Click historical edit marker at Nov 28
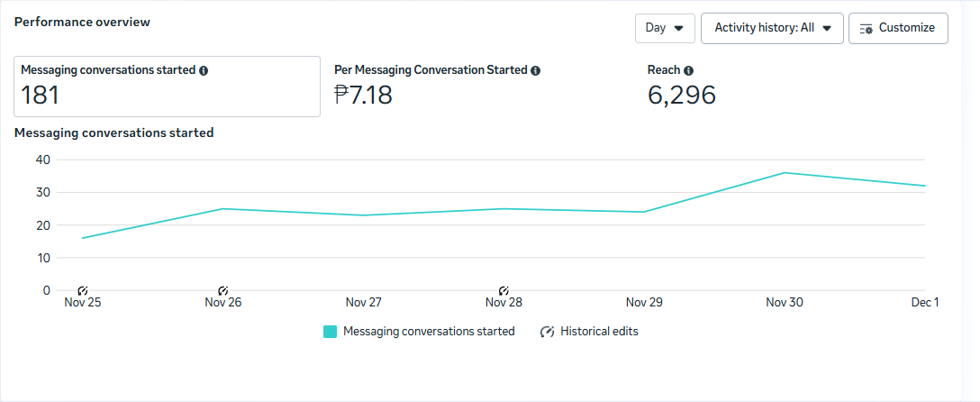This screenshot has height=402, width=980. point(504,290)
